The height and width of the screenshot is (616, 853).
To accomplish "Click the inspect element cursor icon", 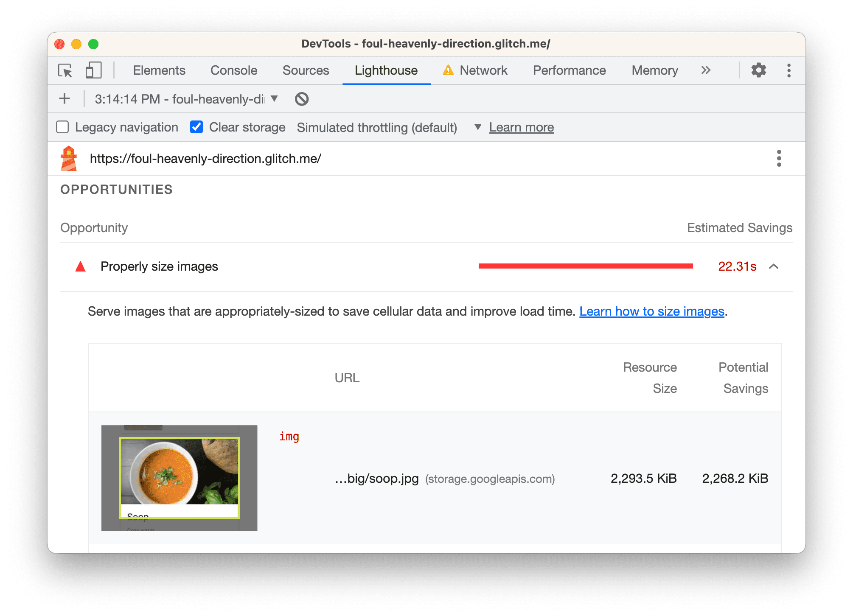I will coord(67,71).
